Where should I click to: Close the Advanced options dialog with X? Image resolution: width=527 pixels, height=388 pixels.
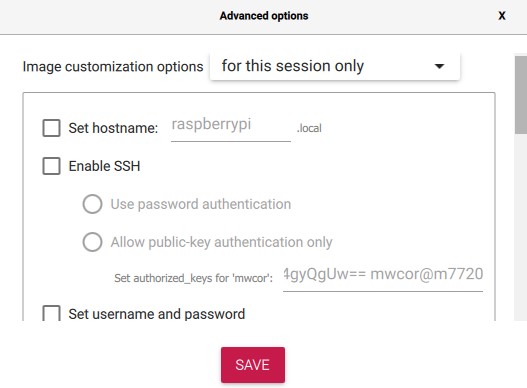point(501,16)
